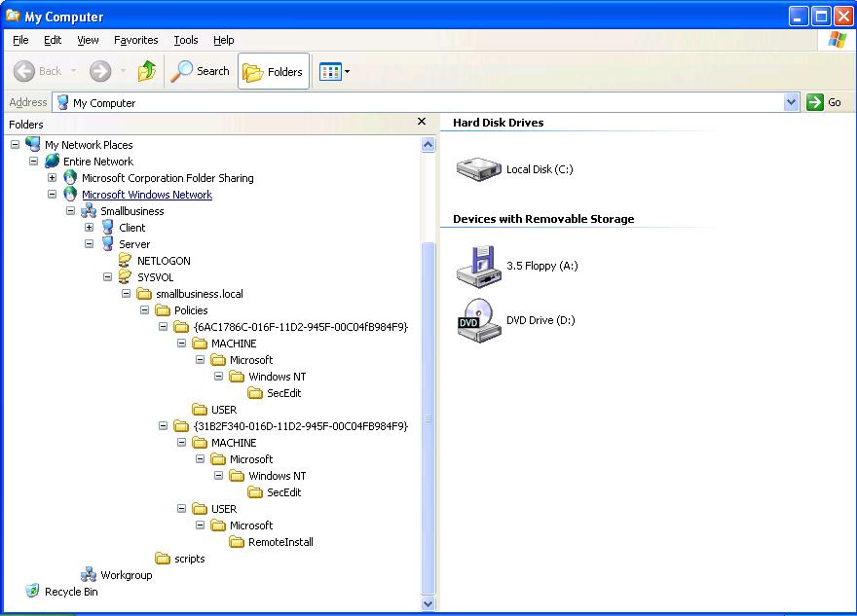Select the DVD Drive (D:) label

pyautogui.click(x=540, y=320)
